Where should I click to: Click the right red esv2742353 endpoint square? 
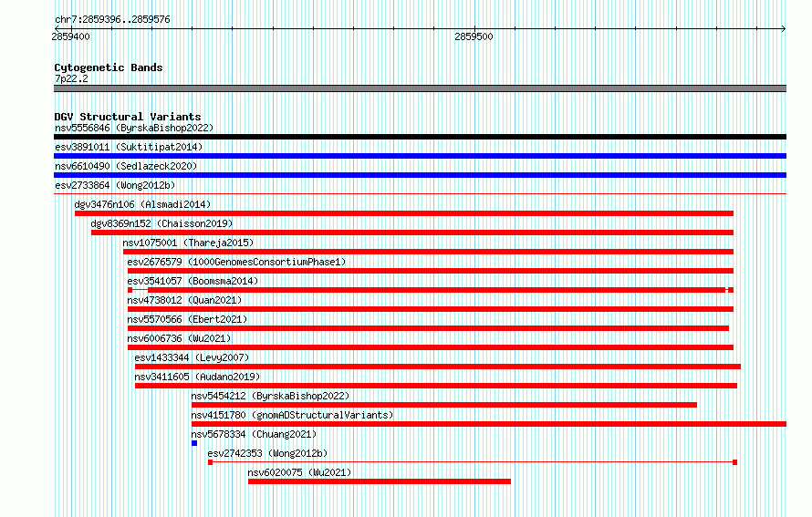(734, 462)
